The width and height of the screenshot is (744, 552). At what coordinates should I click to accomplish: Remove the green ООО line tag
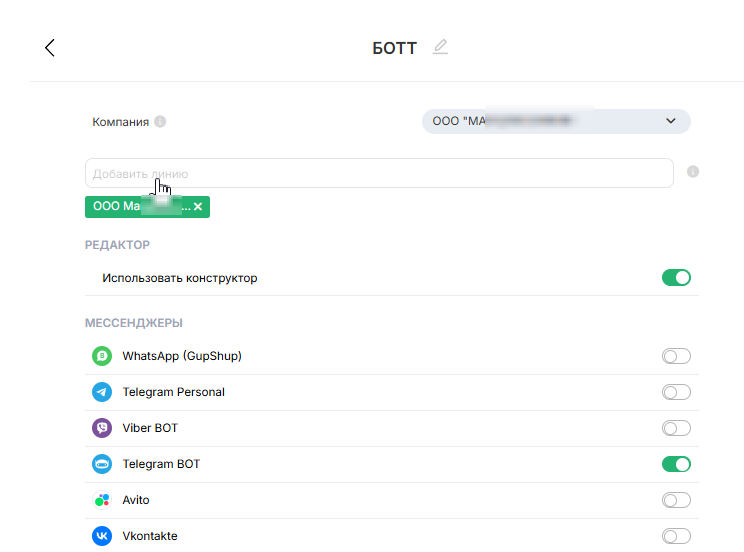(x=198, y=207)
